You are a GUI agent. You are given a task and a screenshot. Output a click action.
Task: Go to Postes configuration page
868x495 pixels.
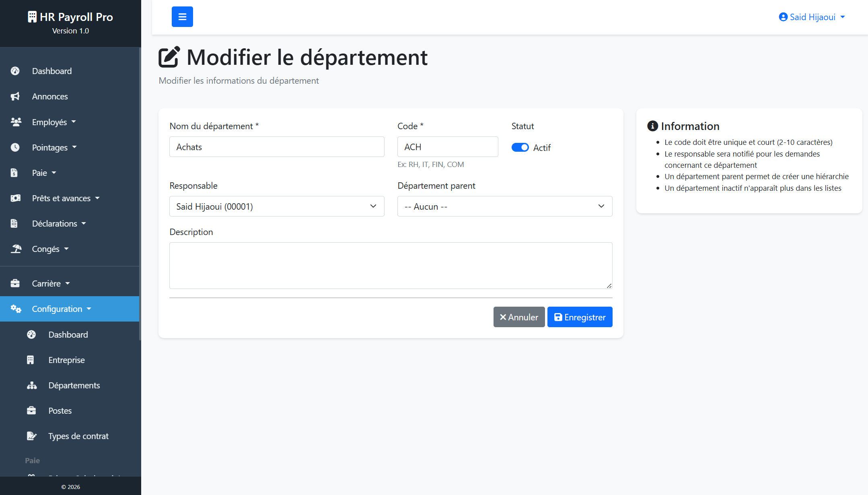point(70,410)
